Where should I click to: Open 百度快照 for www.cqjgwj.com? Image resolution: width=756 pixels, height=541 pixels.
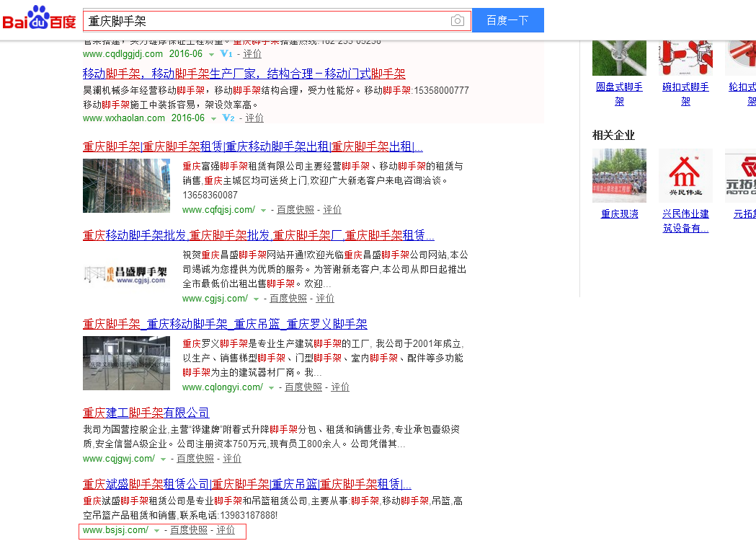coord(195,459)
